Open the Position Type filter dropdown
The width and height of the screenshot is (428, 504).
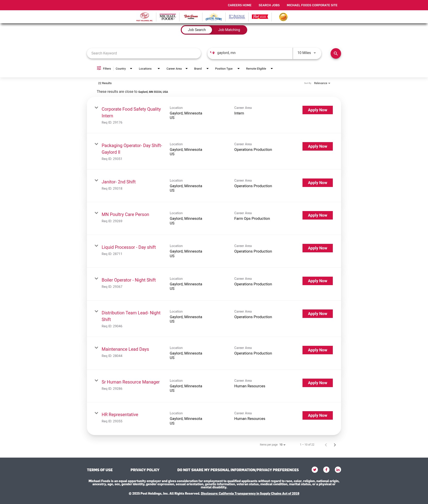[227, 69]
